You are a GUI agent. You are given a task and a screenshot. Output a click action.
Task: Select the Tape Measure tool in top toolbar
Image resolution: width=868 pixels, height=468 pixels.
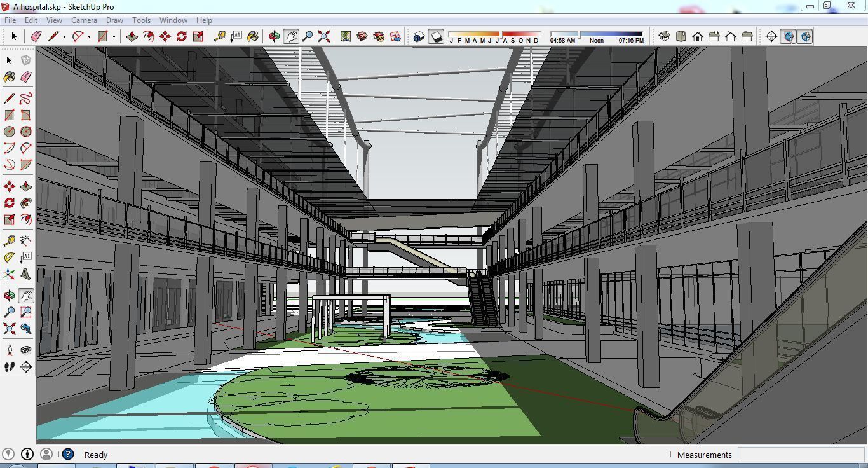tap(220, 36)
